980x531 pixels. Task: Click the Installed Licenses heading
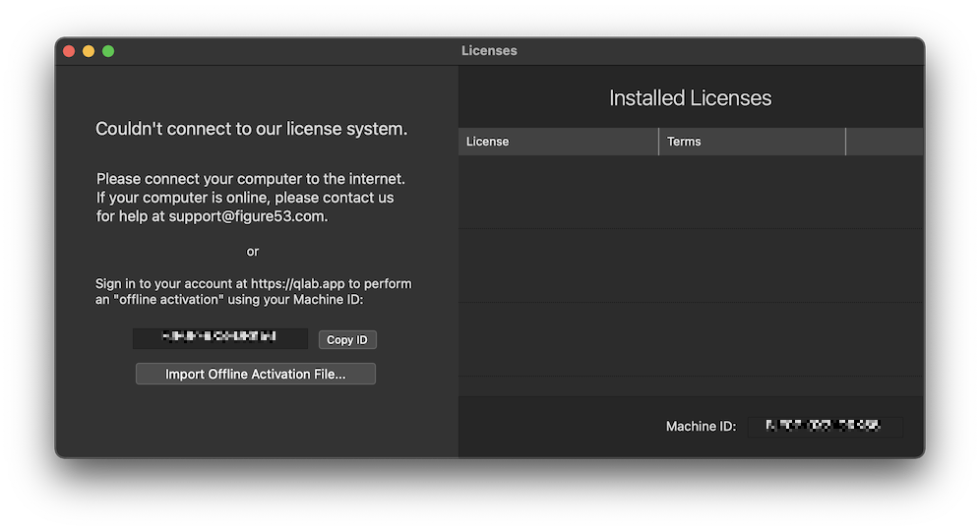coord(690,98)
